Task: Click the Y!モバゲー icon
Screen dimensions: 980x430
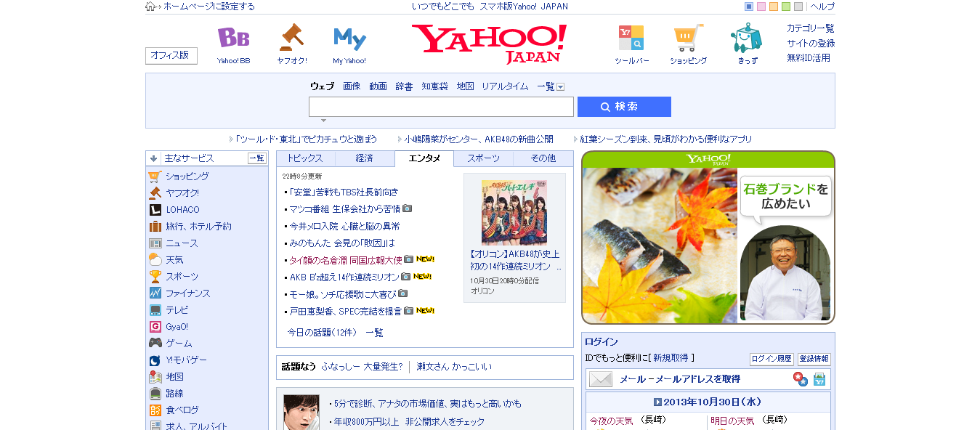Action: [155, 360]
